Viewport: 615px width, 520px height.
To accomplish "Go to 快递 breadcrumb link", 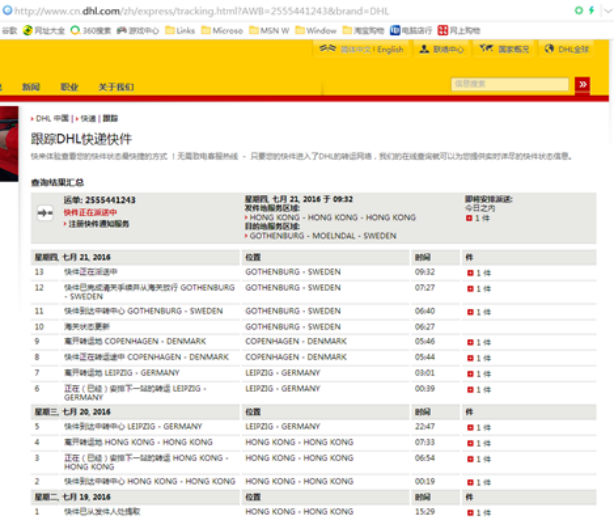I will (x=88, y=118).
